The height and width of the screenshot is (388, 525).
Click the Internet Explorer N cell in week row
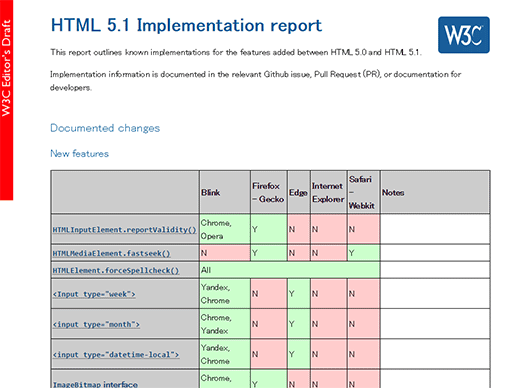(x=328, y=294)
